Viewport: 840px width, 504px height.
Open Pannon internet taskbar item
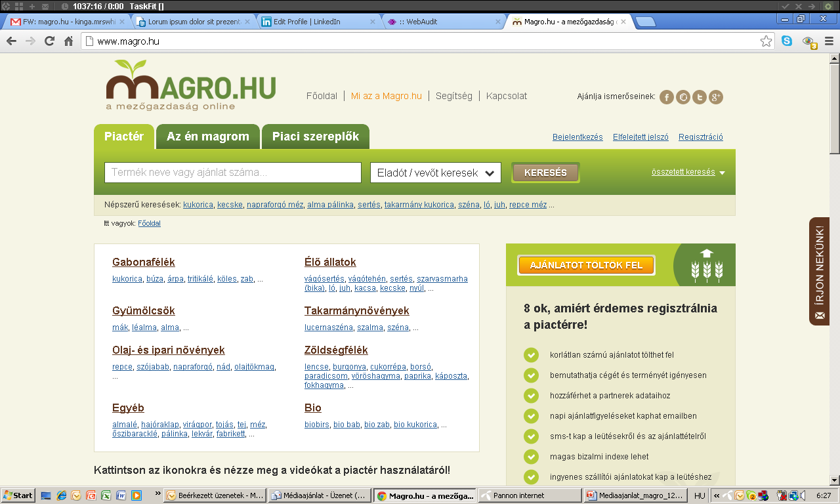click(x=529, y=495)
